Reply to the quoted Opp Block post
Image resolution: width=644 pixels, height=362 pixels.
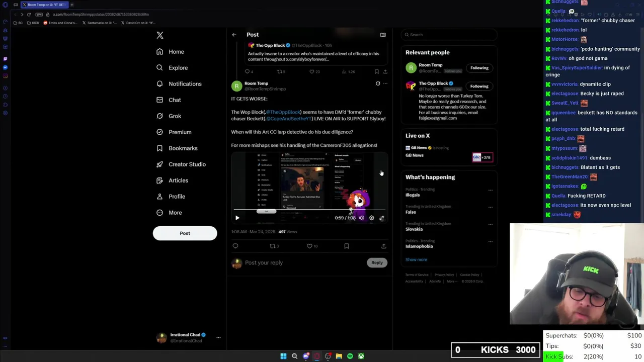pos(249,72)
